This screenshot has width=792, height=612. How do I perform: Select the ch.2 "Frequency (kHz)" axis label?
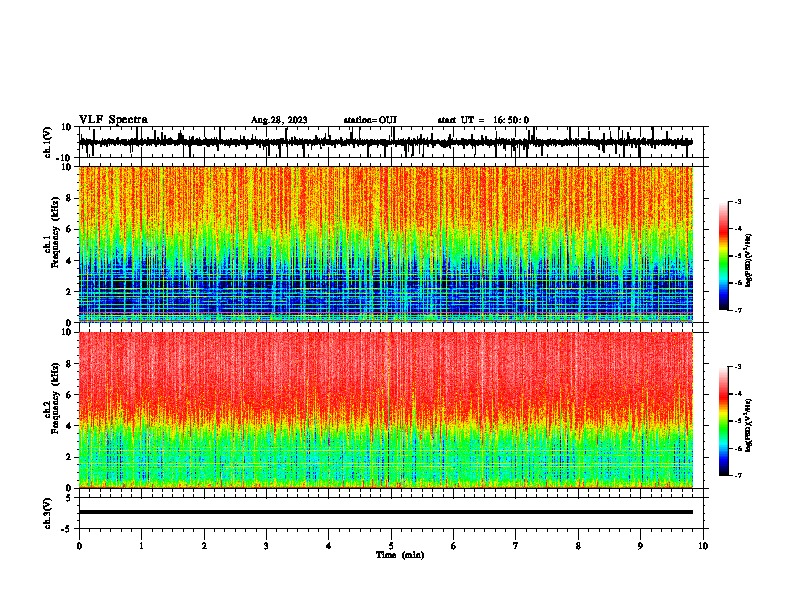(55, 398)
